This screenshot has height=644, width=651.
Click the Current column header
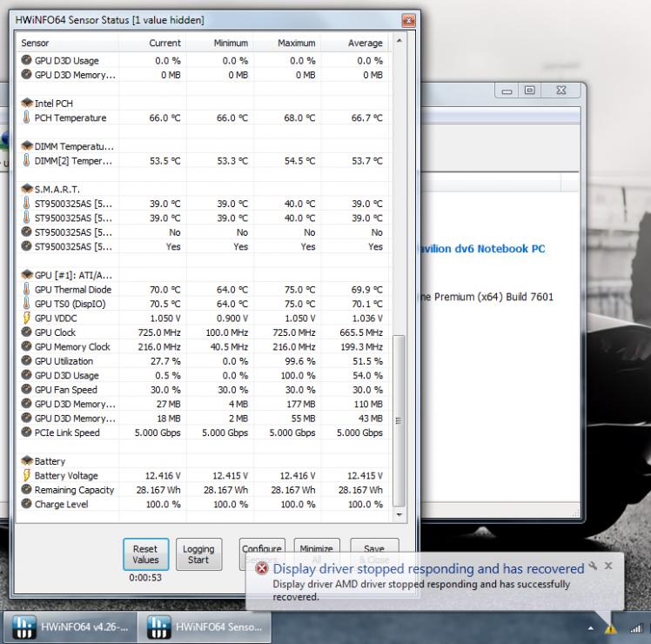pos(164,43)
